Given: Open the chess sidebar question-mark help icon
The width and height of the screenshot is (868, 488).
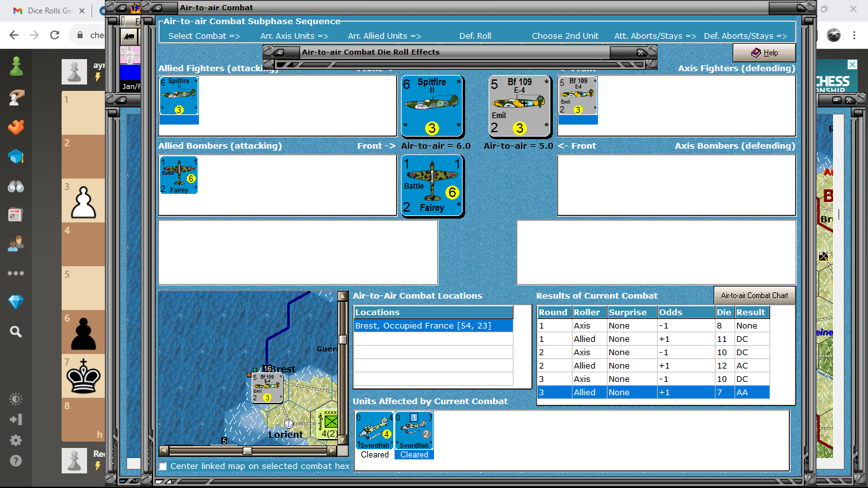Looking at the screenshot, I should [x=16, y=461].
